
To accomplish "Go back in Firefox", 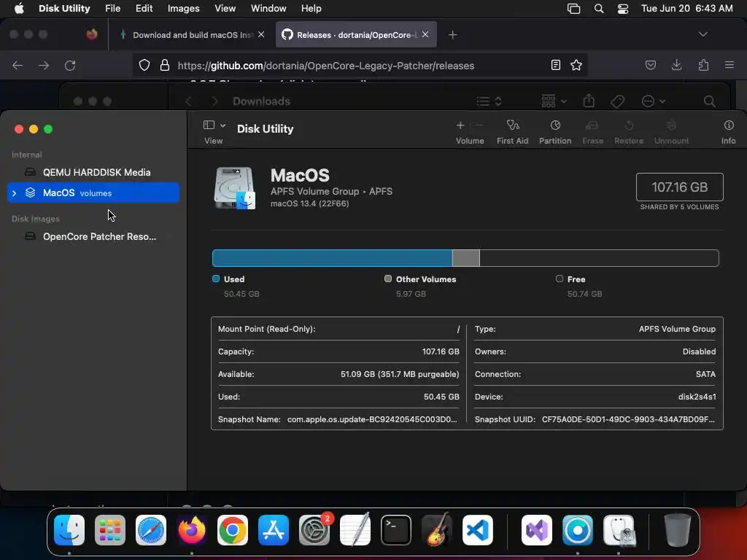I will (18, 65).
